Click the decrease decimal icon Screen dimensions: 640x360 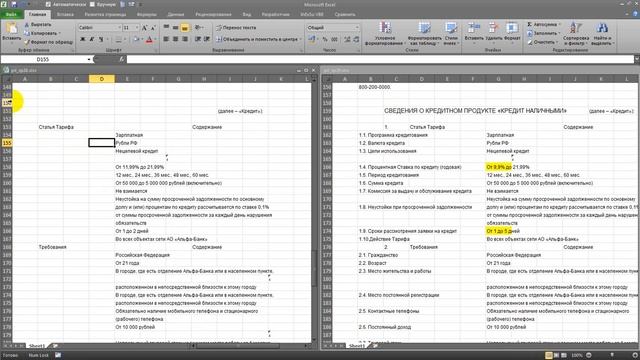tap(356, 39)
